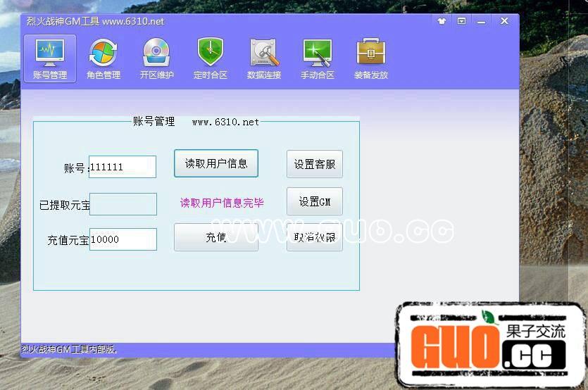Select 定时合区 shield clock icon
This screenshot has width=588, height=390.
click(211, 58)
